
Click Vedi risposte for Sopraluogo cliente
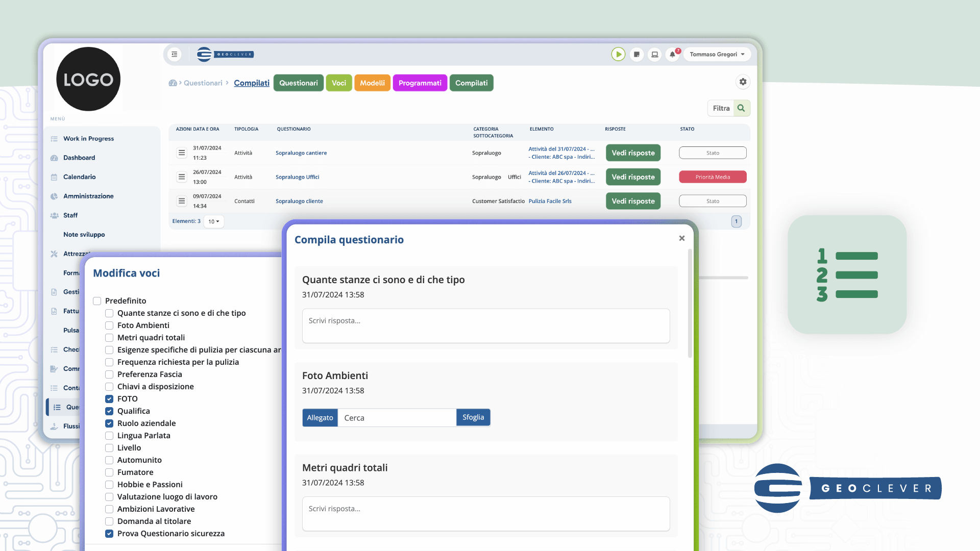point(633,201)
